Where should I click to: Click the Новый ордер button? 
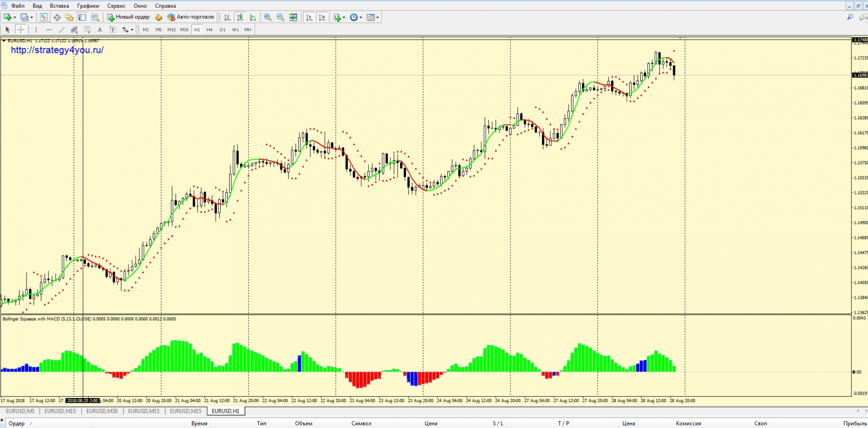pos(128,17)
